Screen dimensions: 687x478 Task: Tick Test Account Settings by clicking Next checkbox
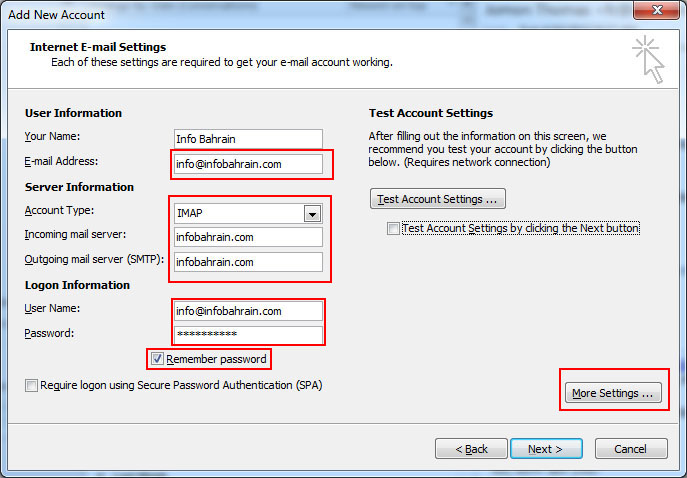click(394, 229)
